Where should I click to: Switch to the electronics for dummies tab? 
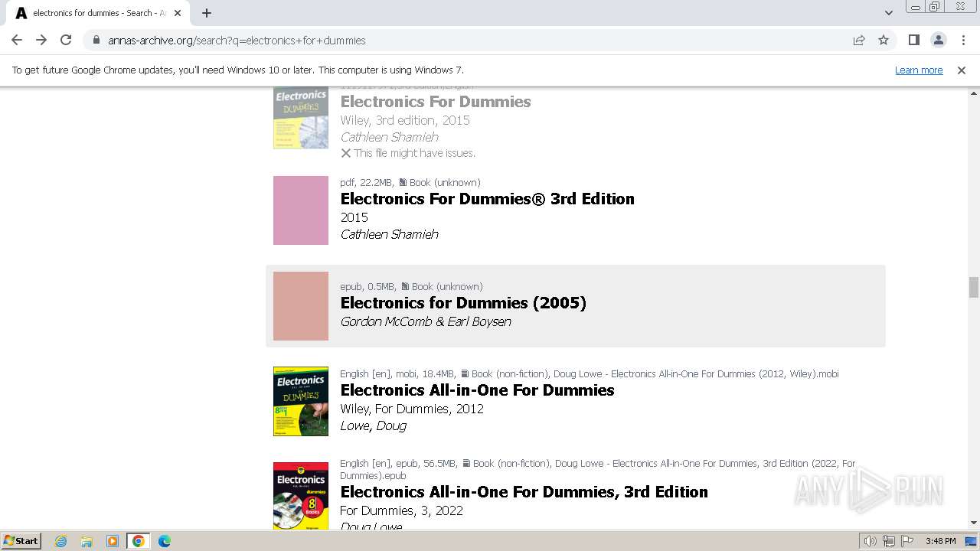tap(98, 13)
